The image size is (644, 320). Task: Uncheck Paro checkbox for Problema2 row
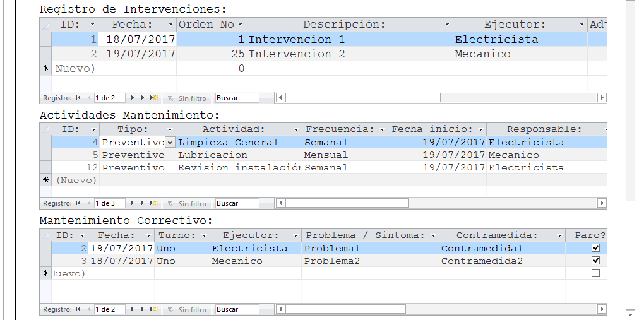click(x=595, y=261)
